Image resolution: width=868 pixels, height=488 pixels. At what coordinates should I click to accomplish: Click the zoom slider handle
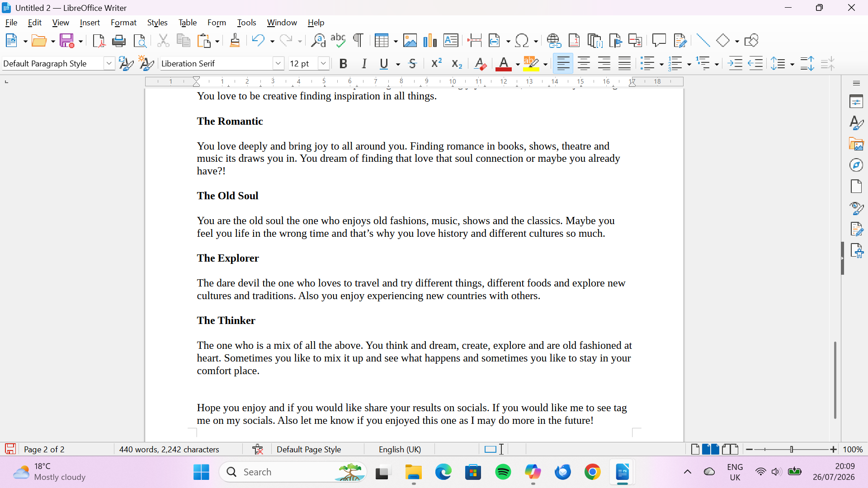tap(792, 450)
